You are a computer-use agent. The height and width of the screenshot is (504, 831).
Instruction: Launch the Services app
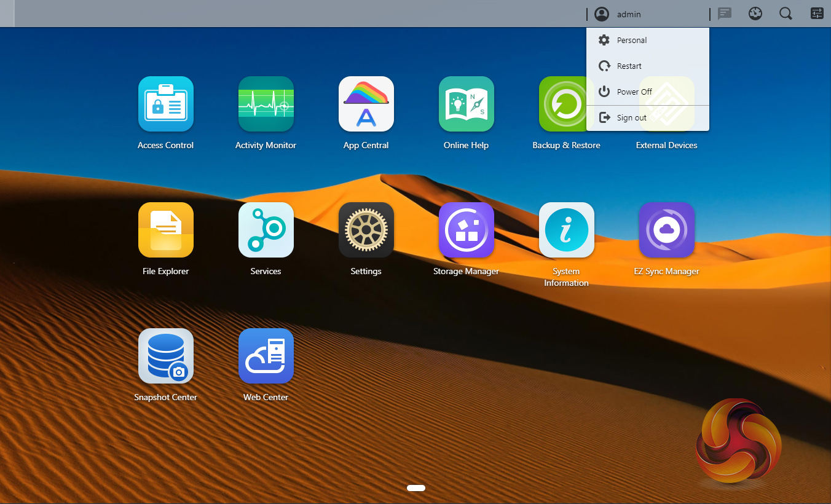[x=266, y=230]
